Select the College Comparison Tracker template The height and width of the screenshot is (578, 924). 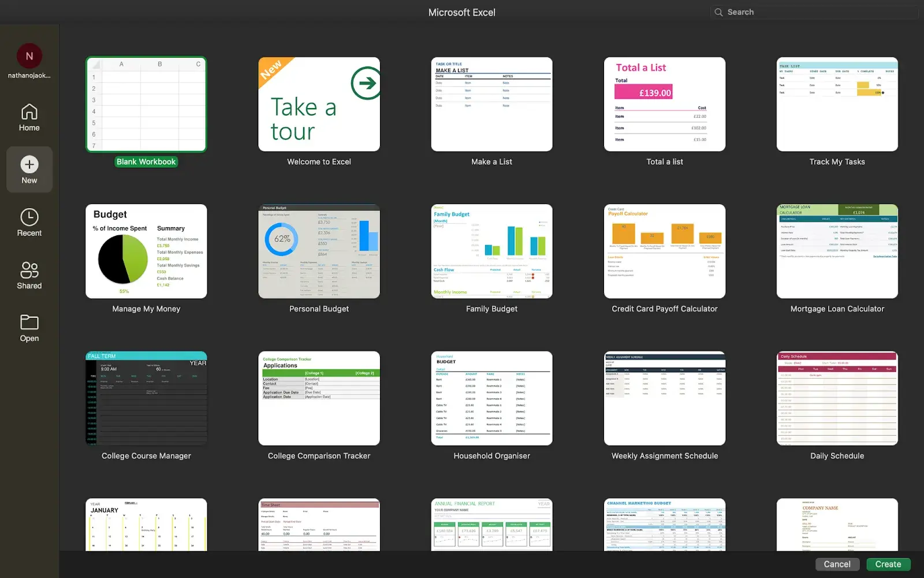point(319,398)
